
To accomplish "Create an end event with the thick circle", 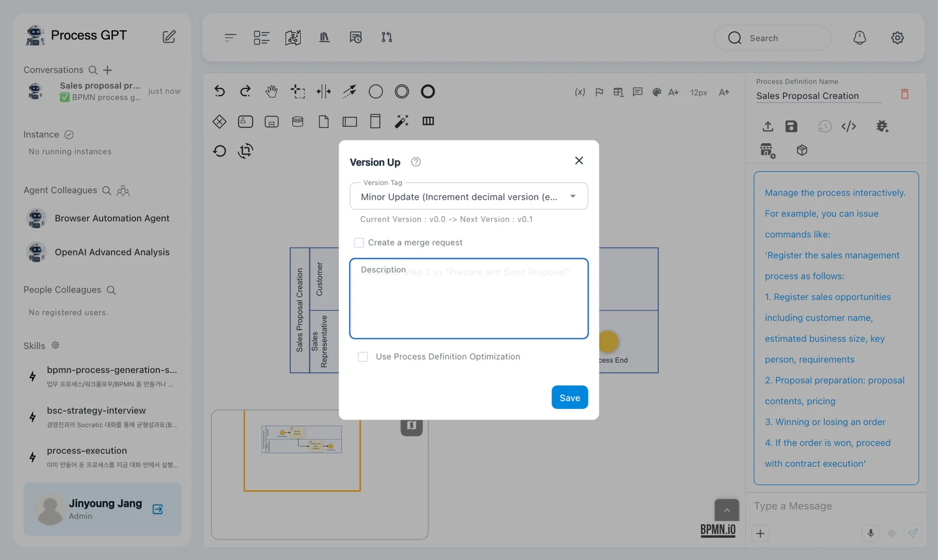I will [x=428, y=91].
